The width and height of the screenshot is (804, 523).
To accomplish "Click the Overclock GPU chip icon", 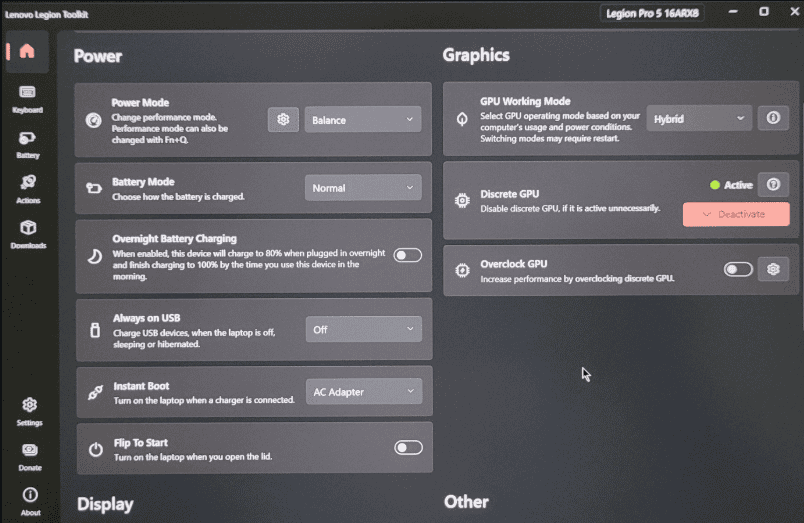I will [462, 270].
